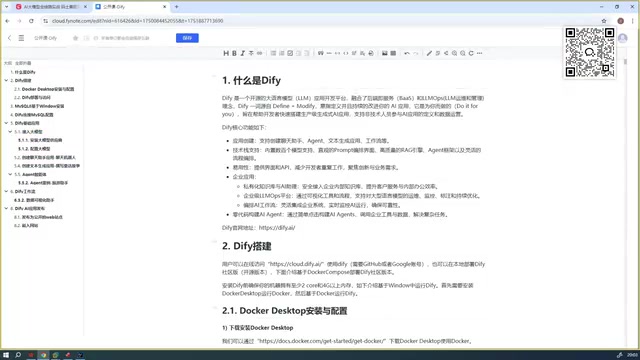The width and height of the screenshot is (640, 360).
Task: Insert a checkbox task list from toolbar
Action: pos(290,53)
